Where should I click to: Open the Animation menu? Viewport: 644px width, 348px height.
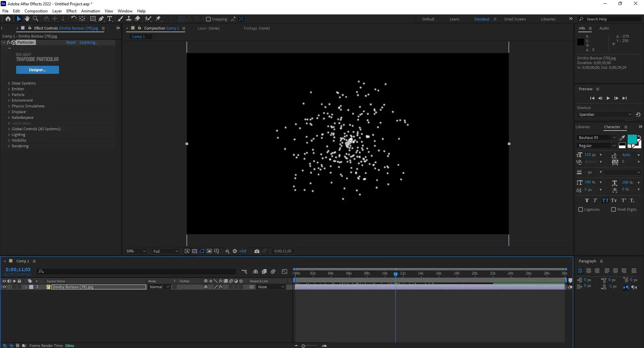click(91, 11)
